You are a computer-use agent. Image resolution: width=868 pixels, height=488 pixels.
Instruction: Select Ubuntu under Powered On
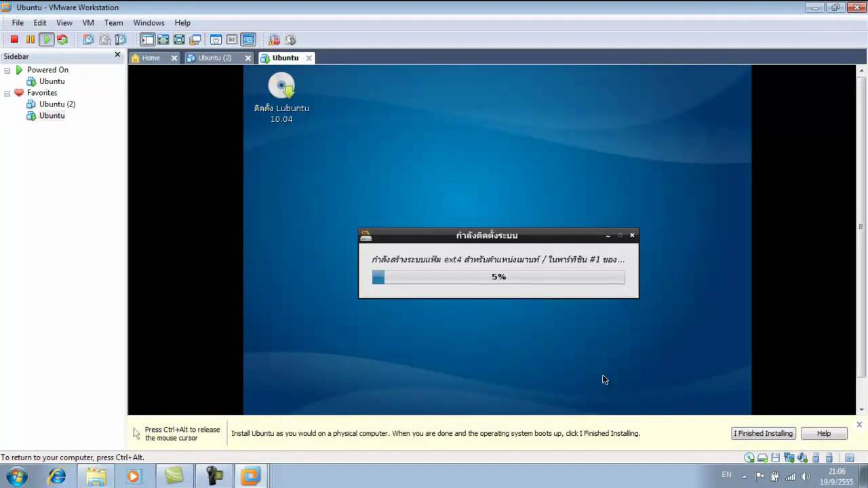click(x=52, y=81)
